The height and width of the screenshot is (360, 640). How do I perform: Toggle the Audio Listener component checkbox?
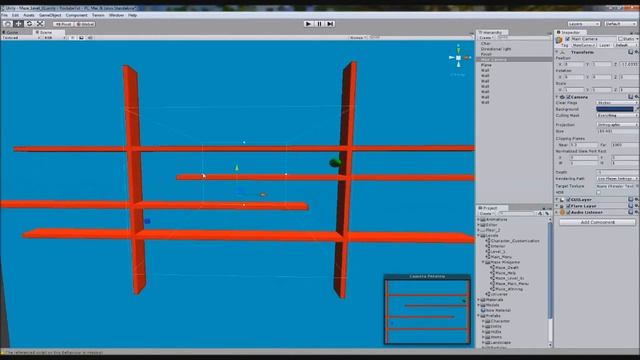(x=568, y=213)
